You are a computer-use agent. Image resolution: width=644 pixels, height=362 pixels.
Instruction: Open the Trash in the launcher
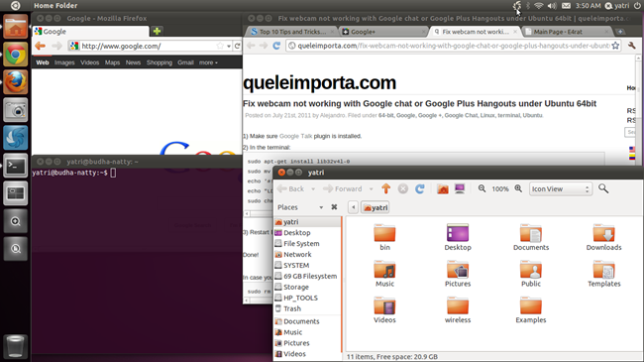tap(16, 346)
